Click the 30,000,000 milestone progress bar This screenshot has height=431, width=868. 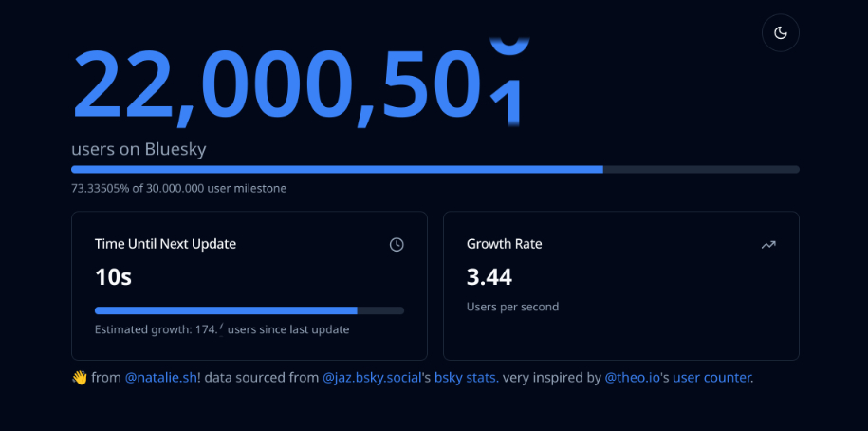tap(434, 169)
